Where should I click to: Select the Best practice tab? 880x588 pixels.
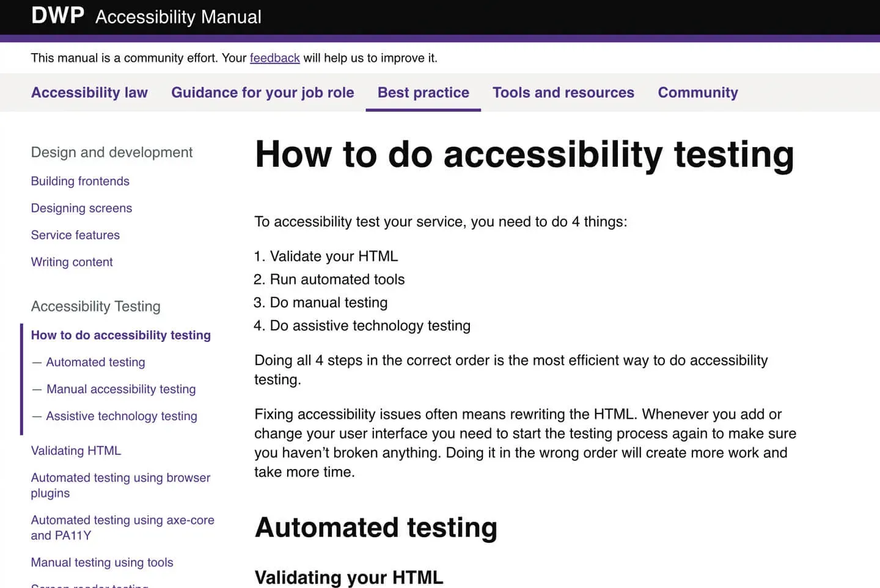pyautogui.click(x=423, y=92)
